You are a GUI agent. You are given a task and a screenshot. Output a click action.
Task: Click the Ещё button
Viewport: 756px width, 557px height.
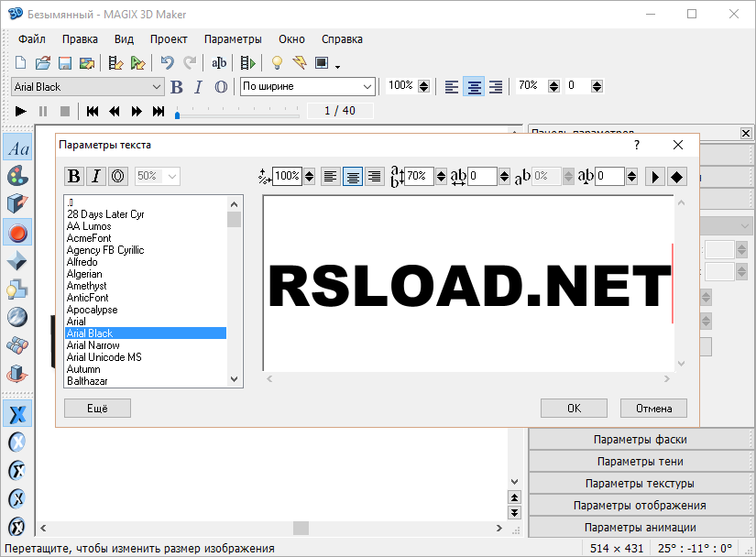[x=97, y=408]
